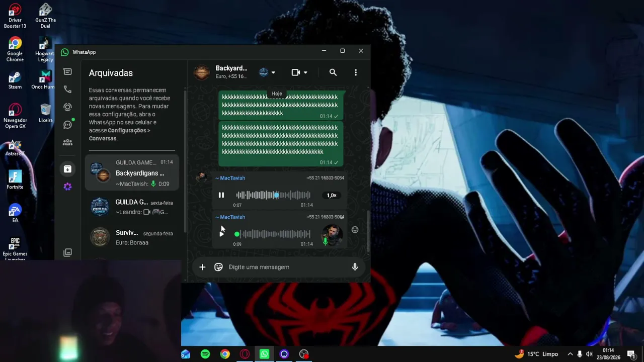Image resolution: width=644 pixels, height=362 pixels.
Task: Select the Fortnite desktop shortcut
Action: (15, 180)
